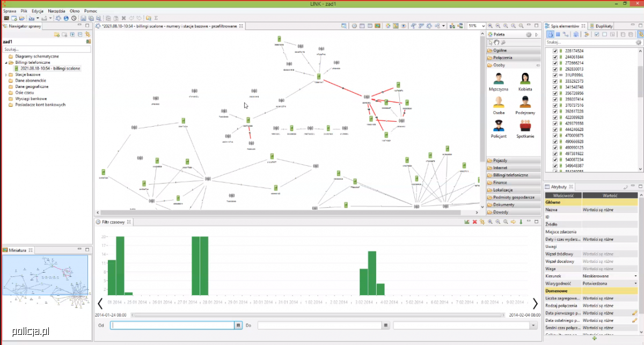Screen dimensions: 644x345
Task: Toggle the checkbox for 31UP099kL
Action: click(x=555, y=75)
